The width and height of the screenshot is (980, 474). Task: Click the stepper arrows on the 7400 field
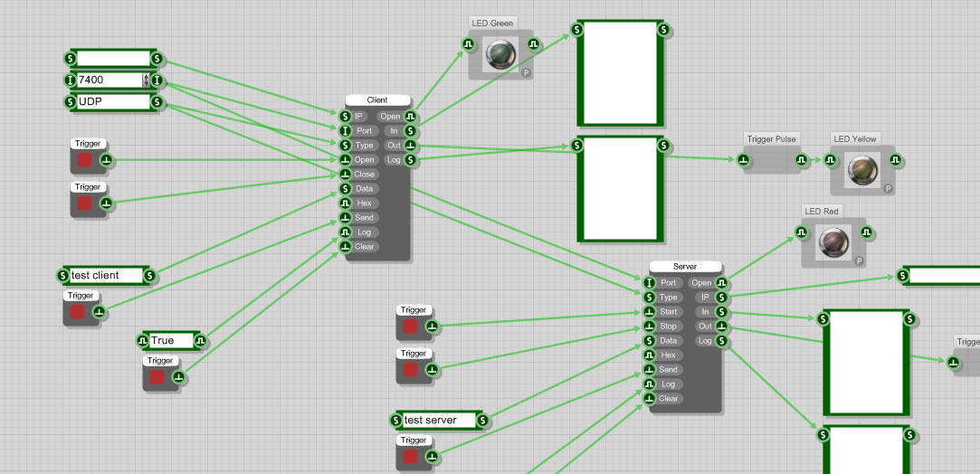146,81
